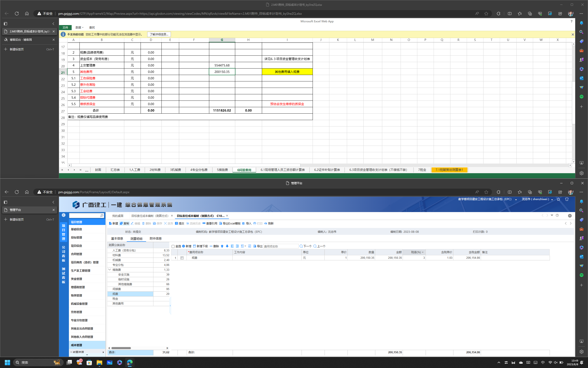Click Windows Start button
The height and width of the screenshot is (368, 588).
(x=7, y=362)
